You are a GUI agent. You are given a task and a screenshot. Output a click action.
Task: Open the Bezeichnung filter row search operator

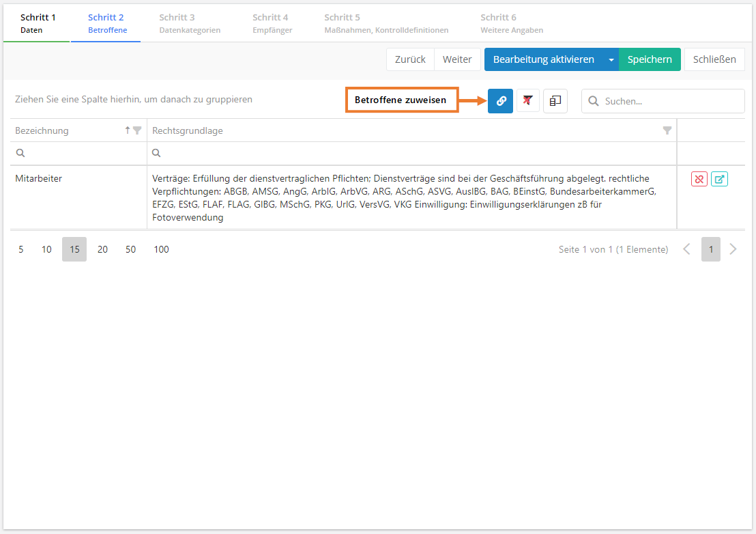tap(20, 153)
